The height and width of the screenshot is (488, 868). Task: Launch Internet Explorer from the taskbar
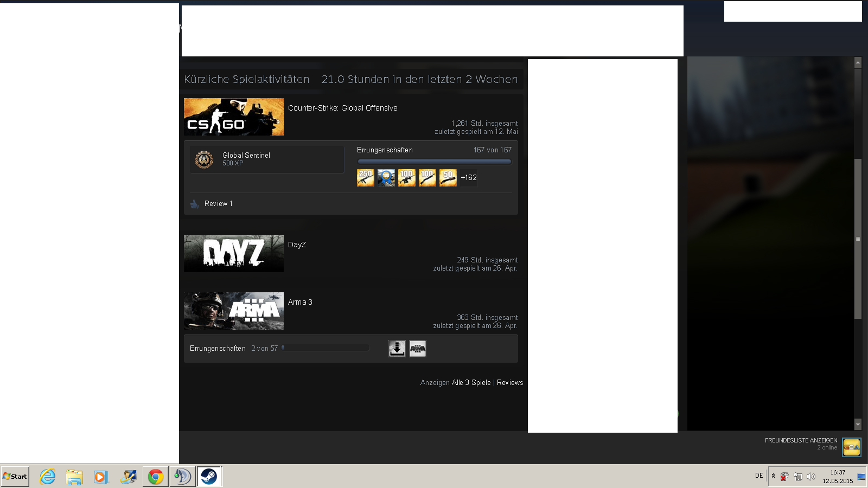[48, 477]
